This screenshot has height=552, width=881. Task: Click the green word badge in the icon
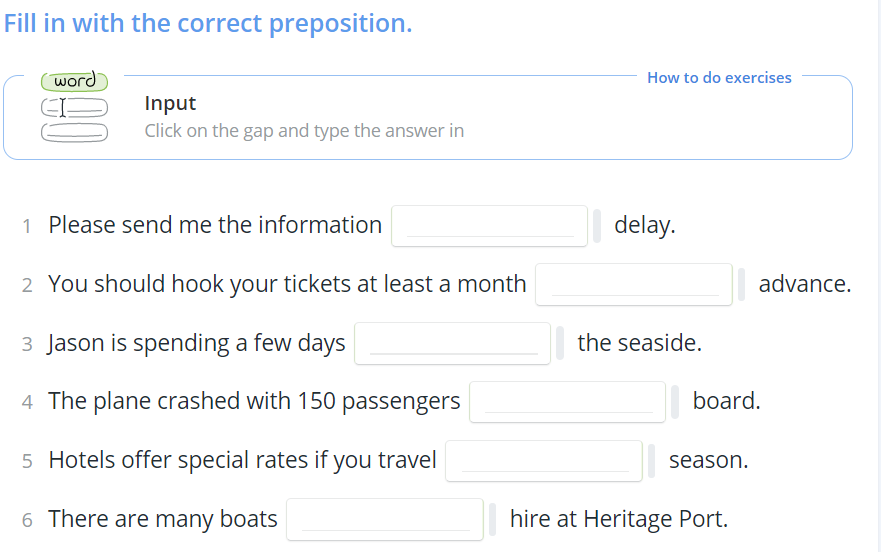74,81
